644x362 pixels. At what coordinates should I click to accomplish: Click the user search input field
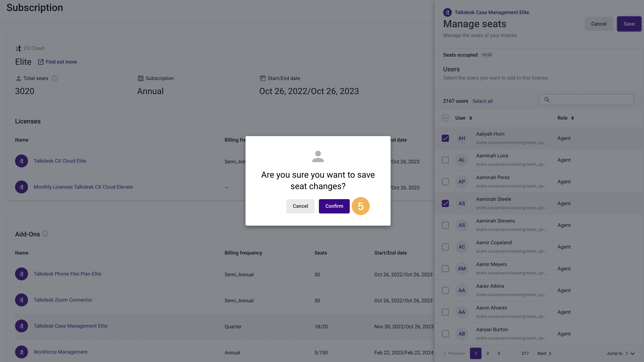point(586,100)
